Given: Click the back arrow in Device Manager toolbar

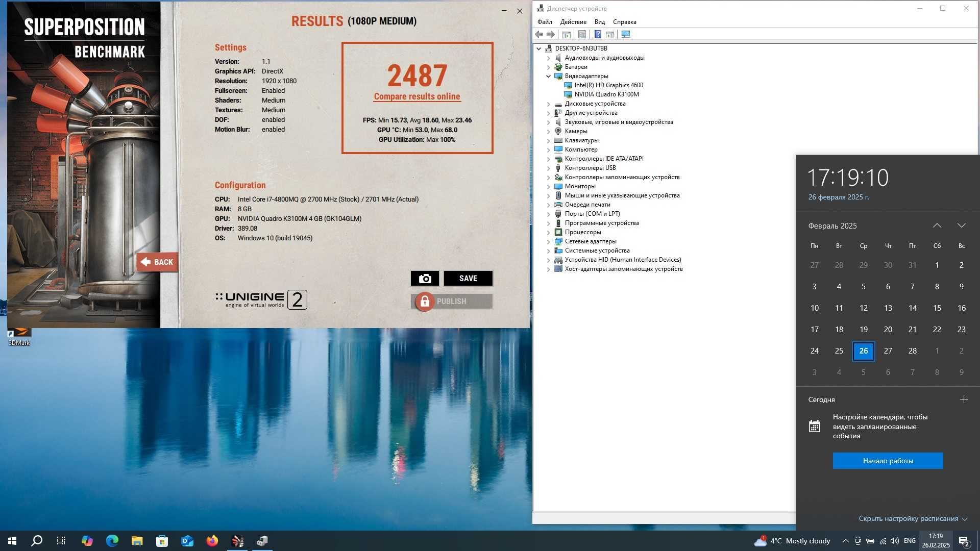Looking at the screenshot, I should (539, 34).
